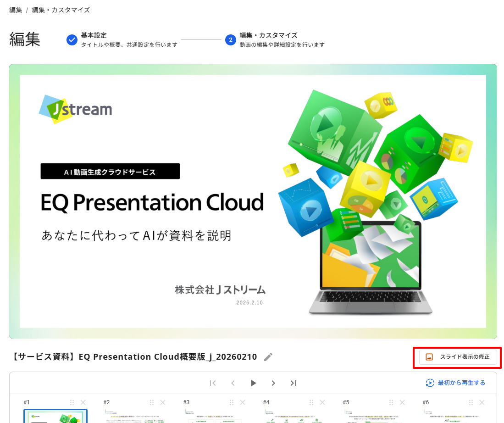Click 最初から再生する link
Image resolution: width=504 pixels, height=423 pixels.
(x=455, y=383)
